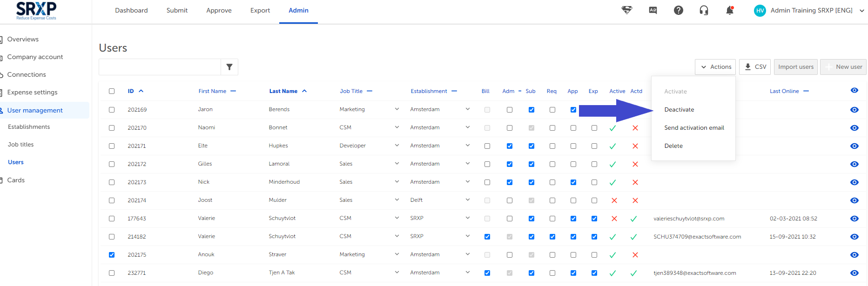
Task: Uncheck the selected Anouk Straver row checkbox
Action: [x=112, y=255]
